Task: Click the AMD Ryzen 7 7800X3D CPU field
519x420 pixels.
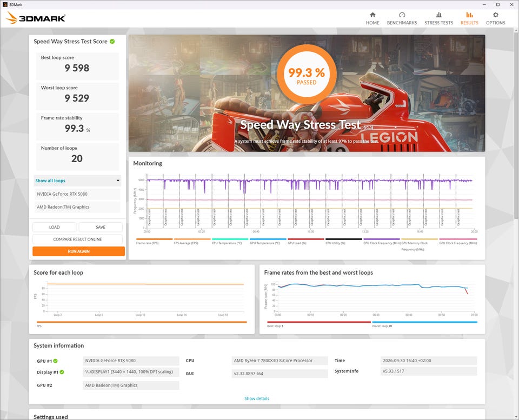Action: click(x=280, y=361)
